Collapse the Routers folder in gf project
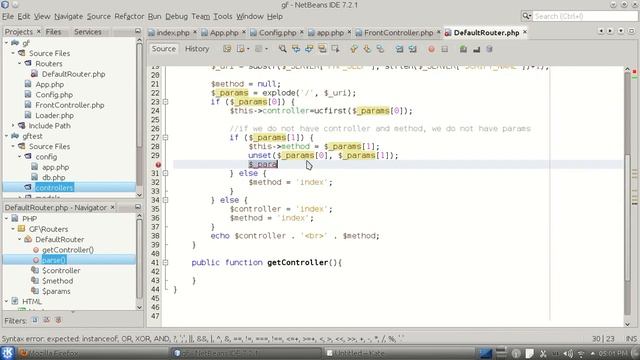Image resolution: width=640 pixels, height=360 pixels. click(20, 63)
